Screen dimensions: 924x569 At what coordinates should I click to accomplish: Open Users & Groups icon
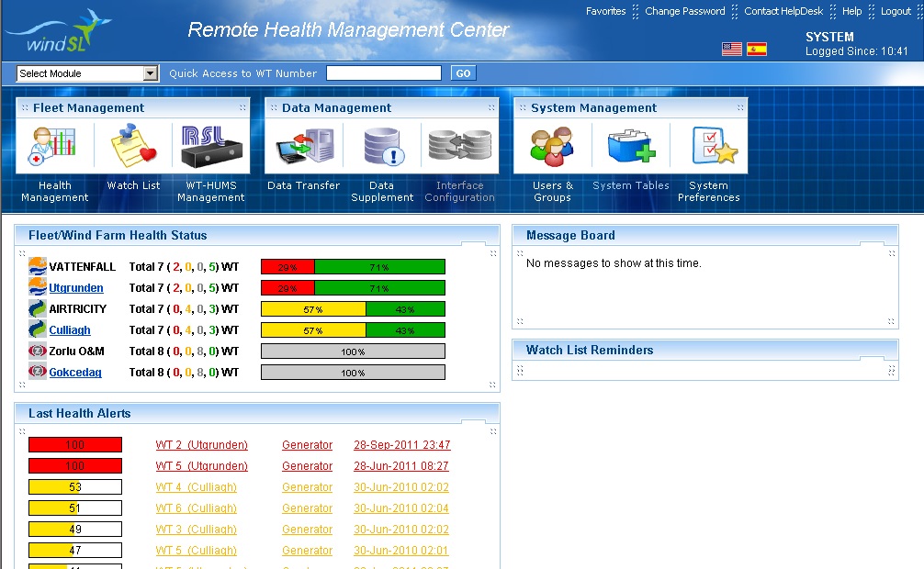(x=552, y=146)
